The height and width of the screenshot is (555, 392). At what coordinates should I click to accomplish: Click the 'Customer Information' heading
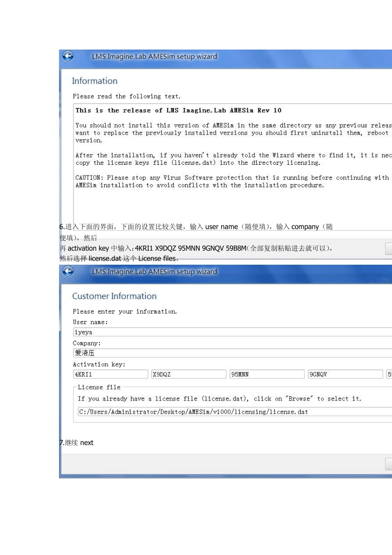tap(114, 296)
